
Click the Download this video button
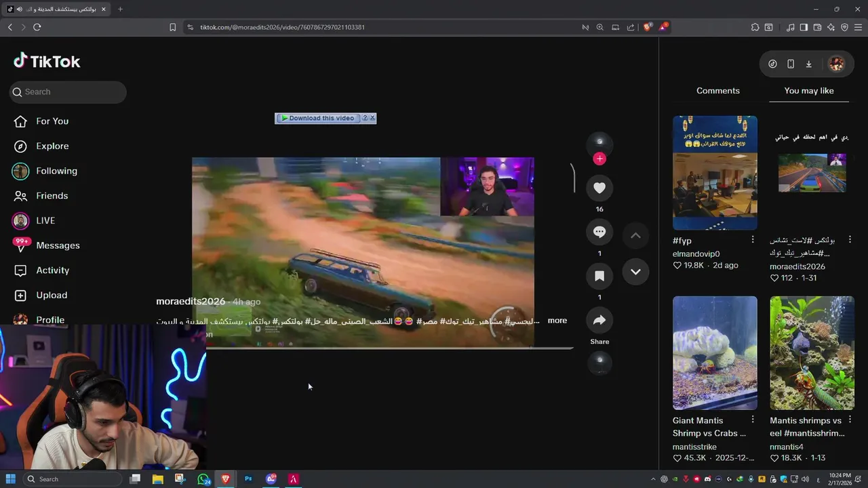(317, 118)
